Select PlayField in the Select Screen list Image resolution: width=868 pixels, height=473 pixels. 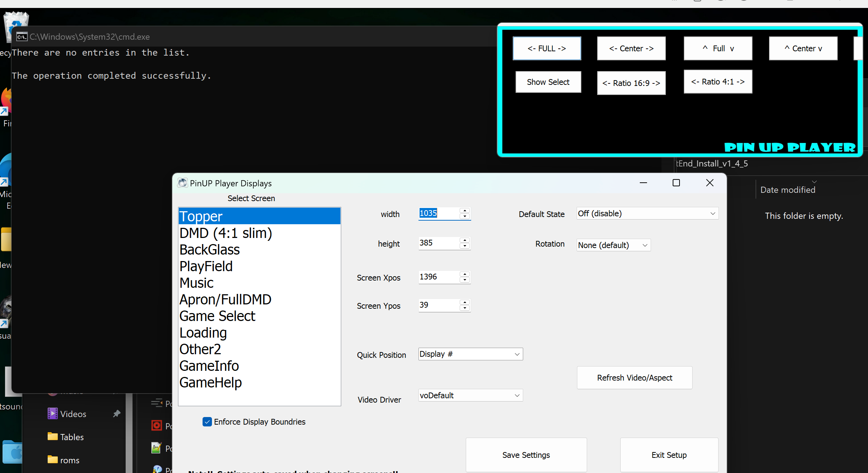point(206,266)
